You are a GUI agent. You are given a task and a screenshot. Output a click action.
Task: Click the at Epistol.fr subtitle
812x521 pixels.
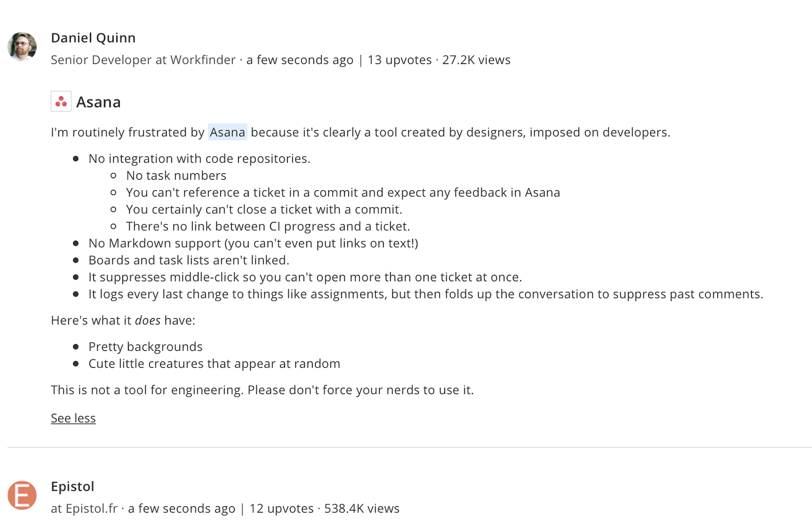coord(84,508)
